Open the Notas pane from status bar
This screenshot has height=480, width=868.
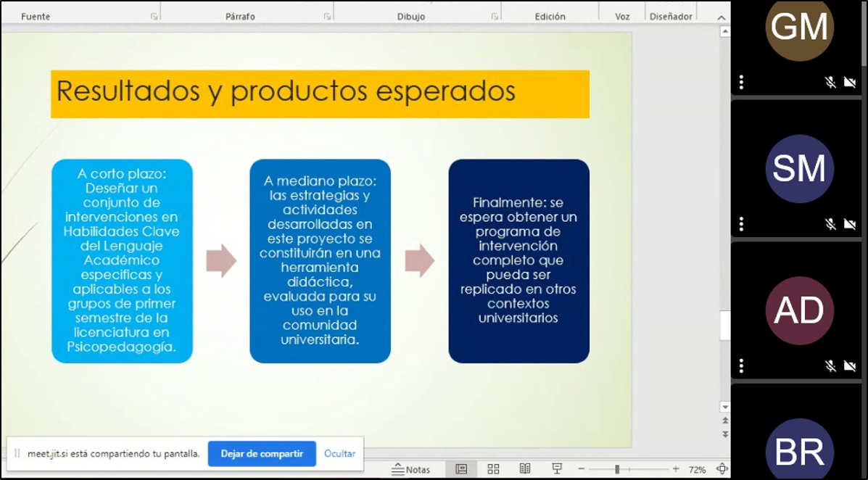click(410, 469)
